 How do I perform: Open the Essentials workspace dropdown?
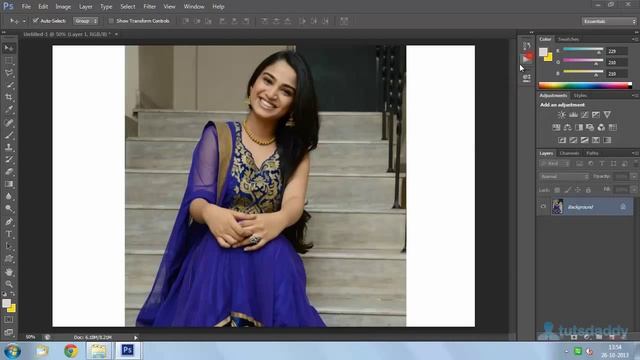point(609,21)
